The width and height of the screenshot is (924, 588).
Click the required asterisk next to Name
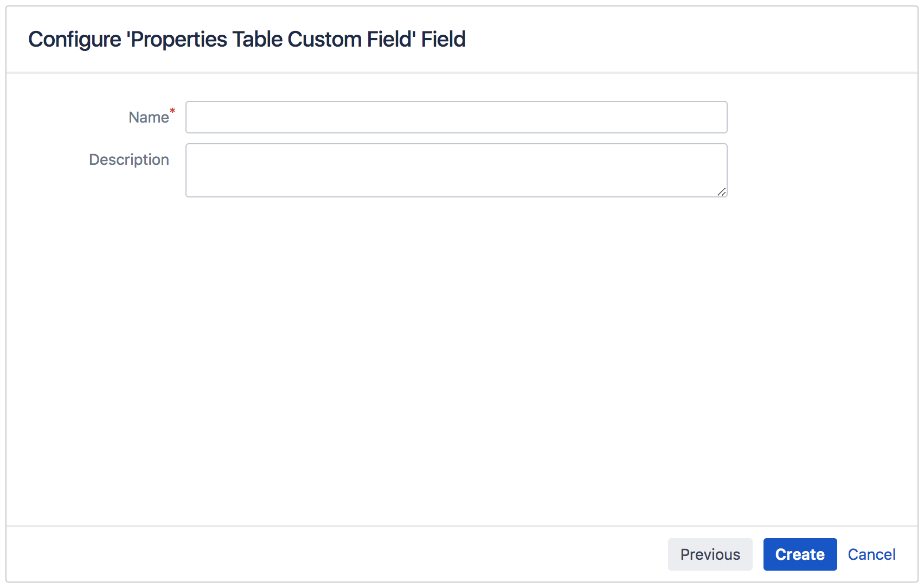click(172, 110)
